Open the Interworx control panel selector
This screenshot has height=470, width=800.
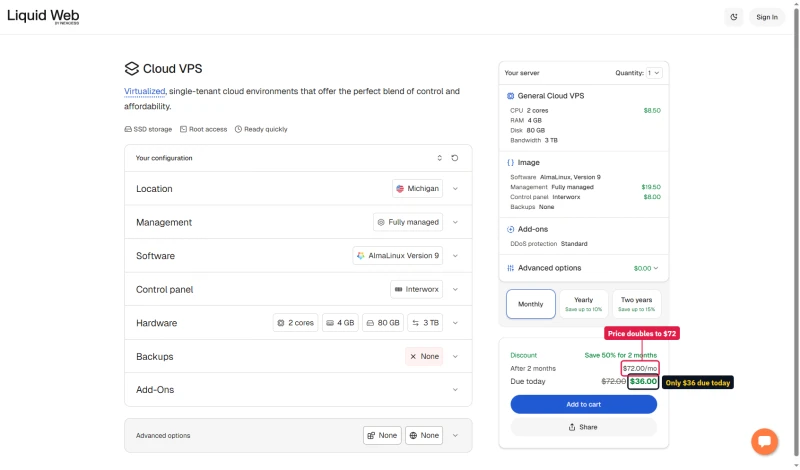416,289
